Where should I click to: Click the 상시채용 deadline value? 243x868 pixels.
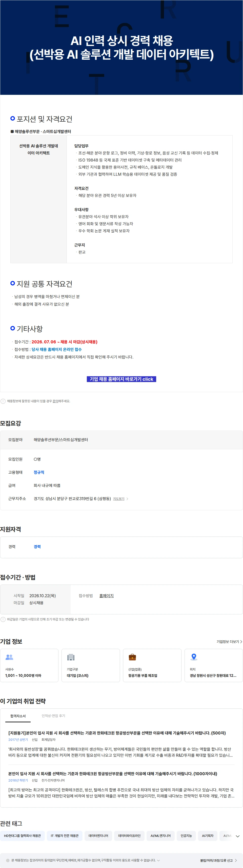click(36, 603)
